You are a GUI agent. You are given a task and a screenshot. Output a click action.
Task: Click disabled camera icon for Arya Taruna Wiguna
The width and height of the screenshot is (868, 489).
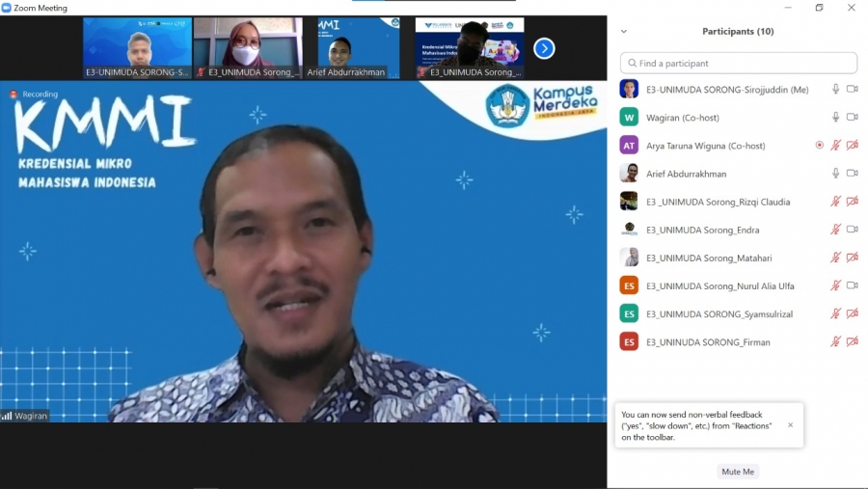852,145
